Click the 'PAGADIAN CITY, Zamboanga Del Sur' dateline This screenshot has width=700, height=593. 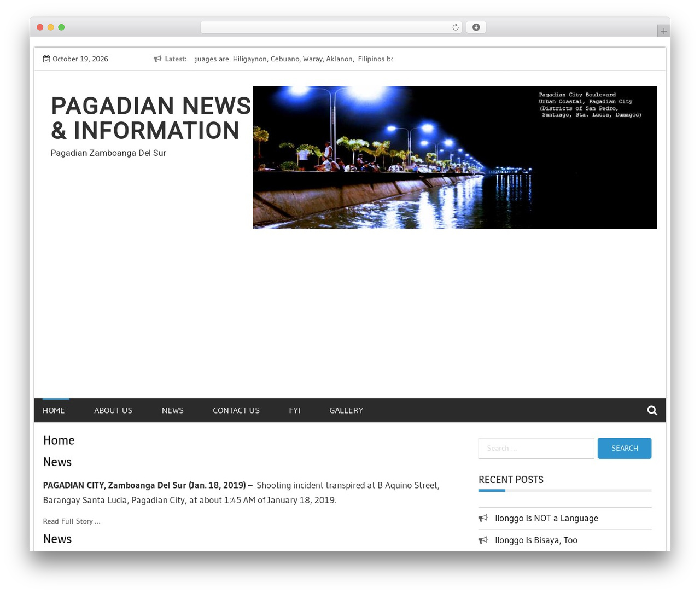(x=148, y=485)
